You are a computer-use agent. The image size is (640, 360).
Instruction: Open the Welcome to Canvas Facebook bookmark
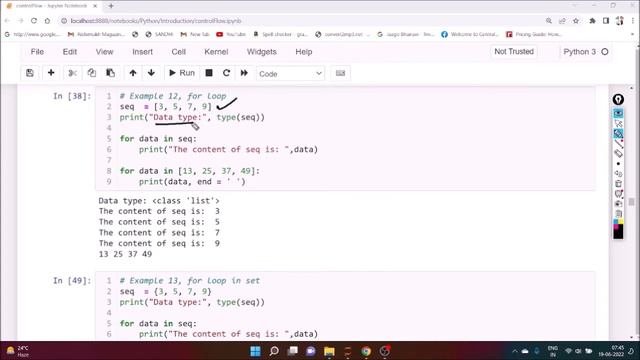[470, 34]
